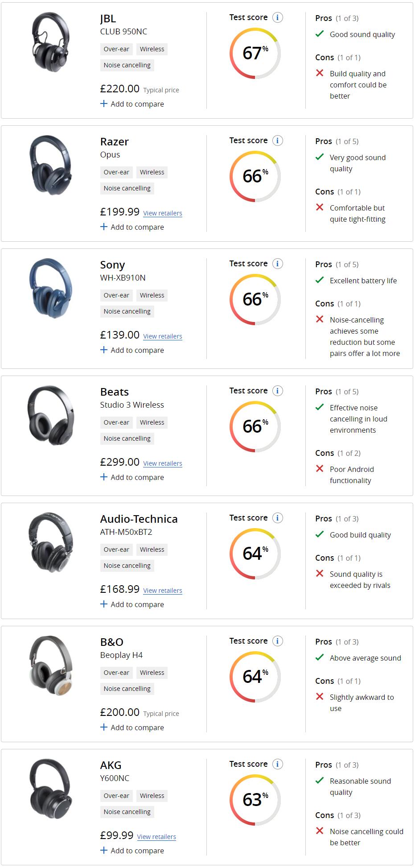415x868 pixels.
Task: Add Beats Studio 3 Wireless to compare
Action: (x=132, y=477)
